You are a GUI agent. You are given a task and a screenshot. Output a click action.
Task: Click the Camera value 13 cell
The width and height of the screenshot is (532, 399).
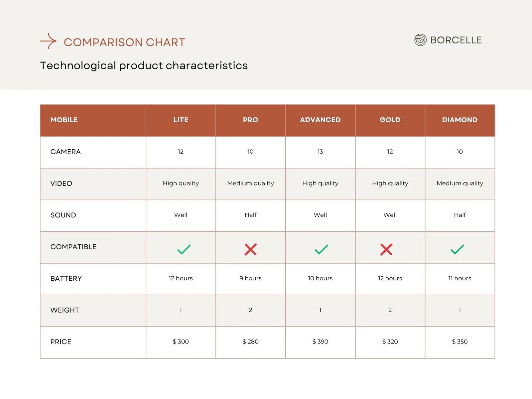pyautogui.click(x=320, y=152)
